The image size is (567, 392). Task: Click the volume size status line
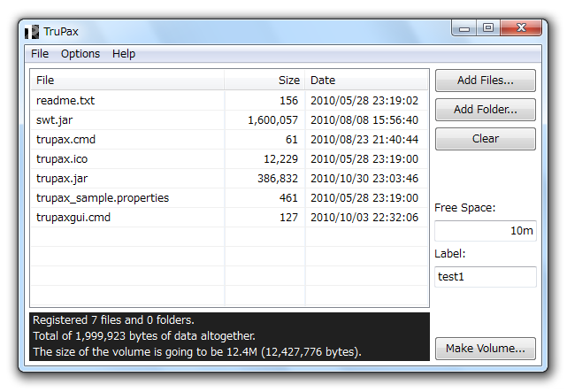(197, 352)
